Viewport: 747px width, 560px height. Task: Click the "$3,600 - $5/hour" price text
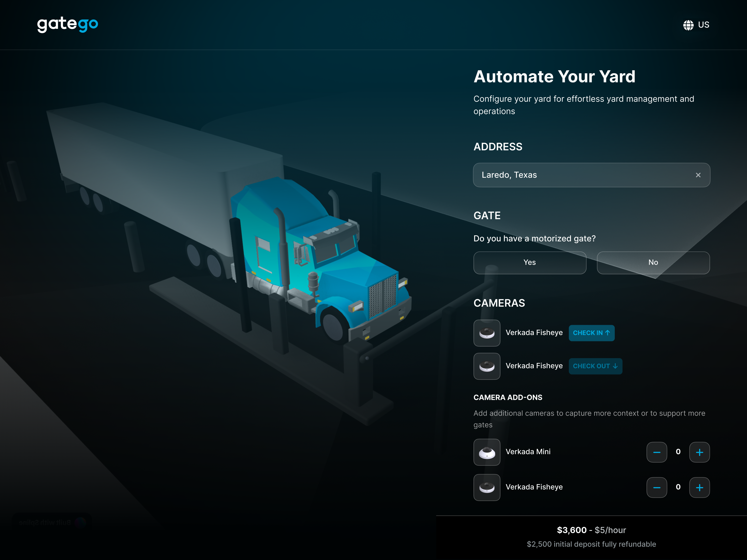click(x=591, y=530)
